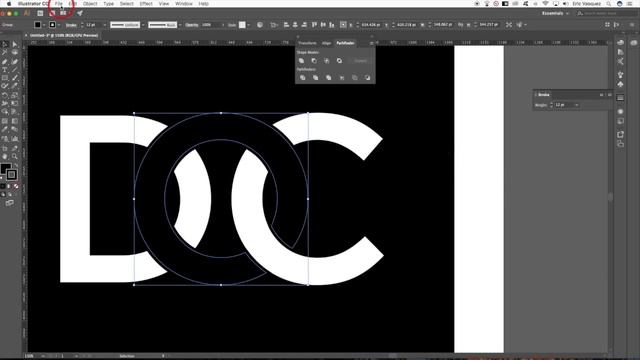This screenshot has height=360, width=640.
Task: Click Minus Front in Pathfinder panel
Action: (x=314, y=61)
